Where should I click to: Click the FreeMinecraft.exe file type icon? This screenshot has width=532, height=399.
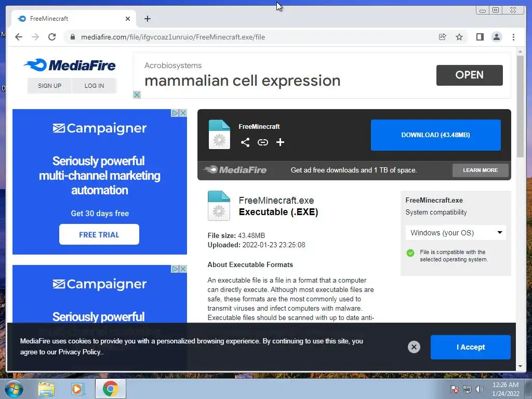pyautogui.click(x=219, y=206)
